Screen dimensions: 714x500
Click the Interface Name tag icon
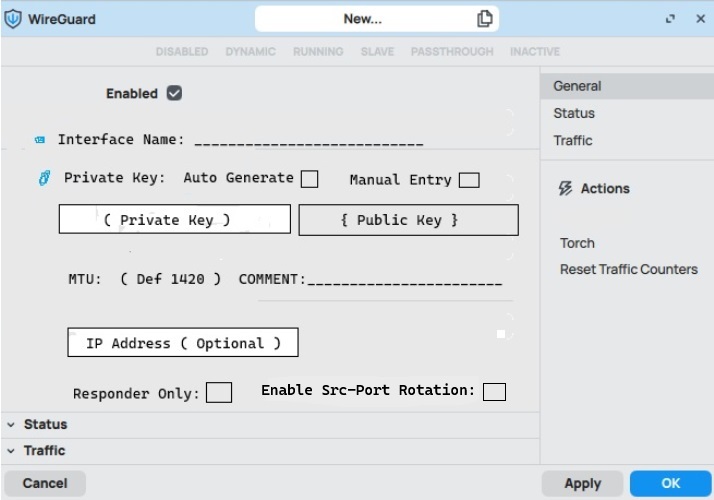tap(40, 140)
